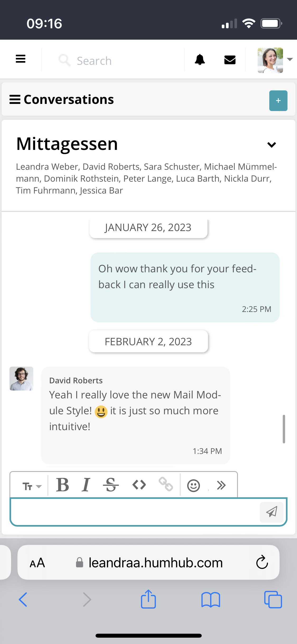
Task: Click the message input field
Action: 132,512
